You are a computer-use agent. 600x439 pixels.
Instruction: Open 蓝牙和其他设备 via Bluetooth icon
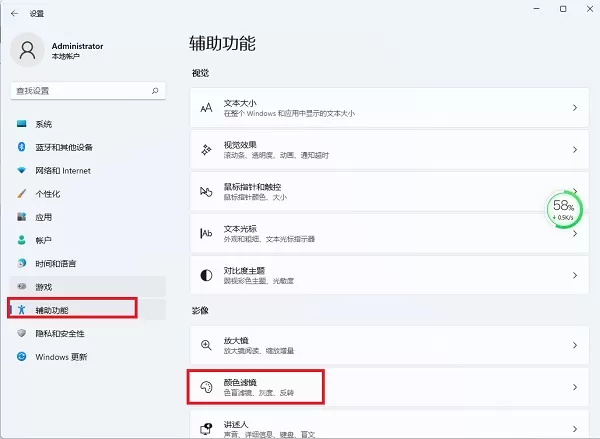(21, 147)
